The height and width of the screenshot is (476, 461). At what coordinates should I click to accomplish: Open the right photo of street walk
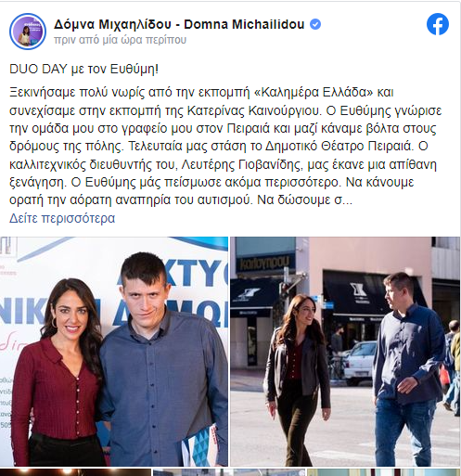tap(345, 352)
